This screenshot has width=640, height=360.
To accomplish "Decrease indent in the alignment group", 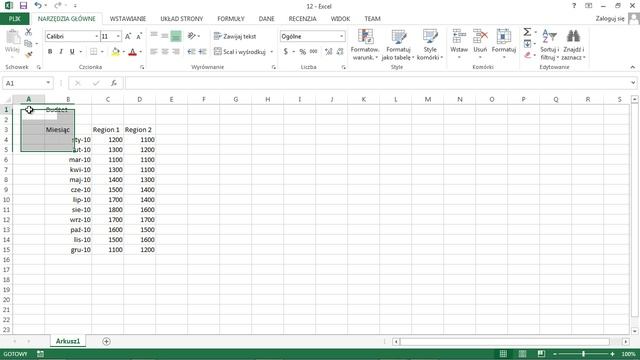I will [x=191, y=52].
